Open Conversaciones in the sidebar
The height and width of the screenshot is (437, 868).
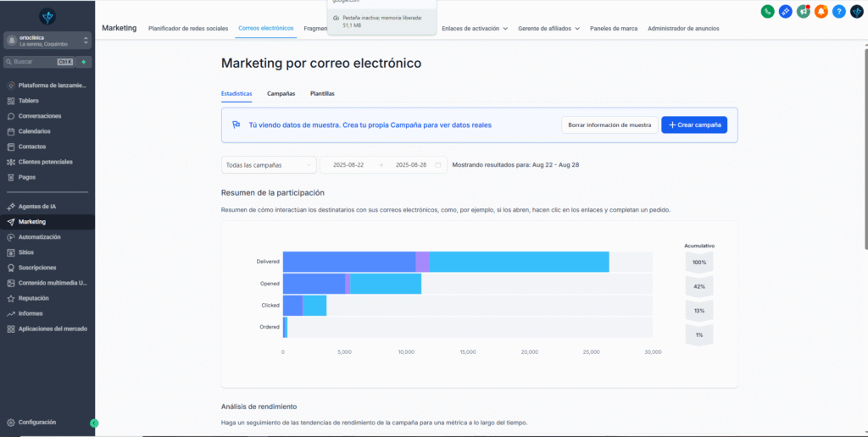tap(39, 116)
